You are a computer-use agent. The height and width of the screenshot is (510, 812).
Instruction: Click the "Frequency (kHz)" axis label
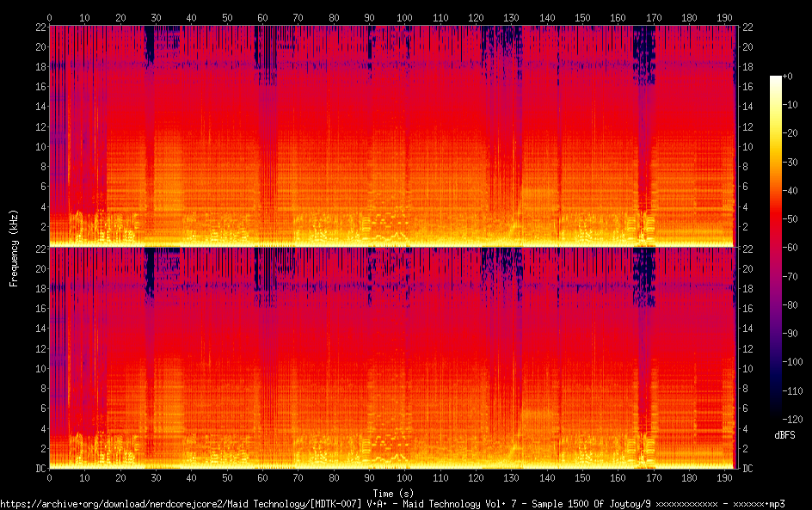point(14,248)
